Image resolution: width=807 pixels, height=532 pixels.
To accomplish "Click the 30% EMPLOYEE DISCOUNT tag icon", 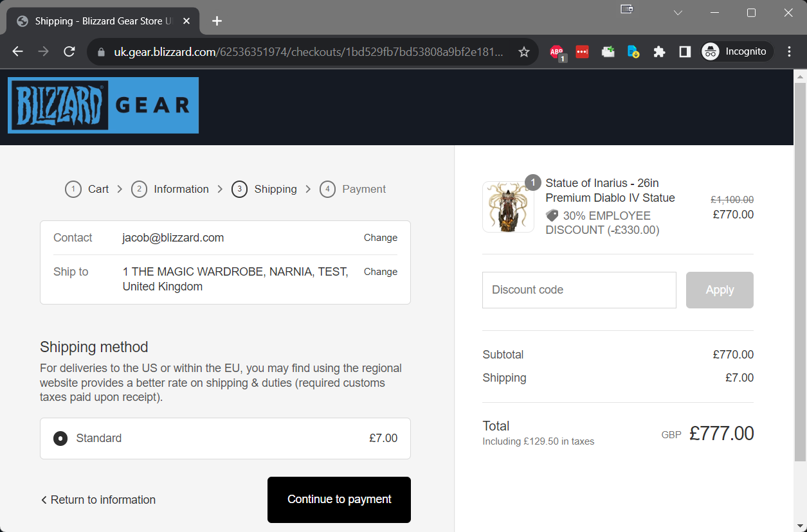I will 552,216.
